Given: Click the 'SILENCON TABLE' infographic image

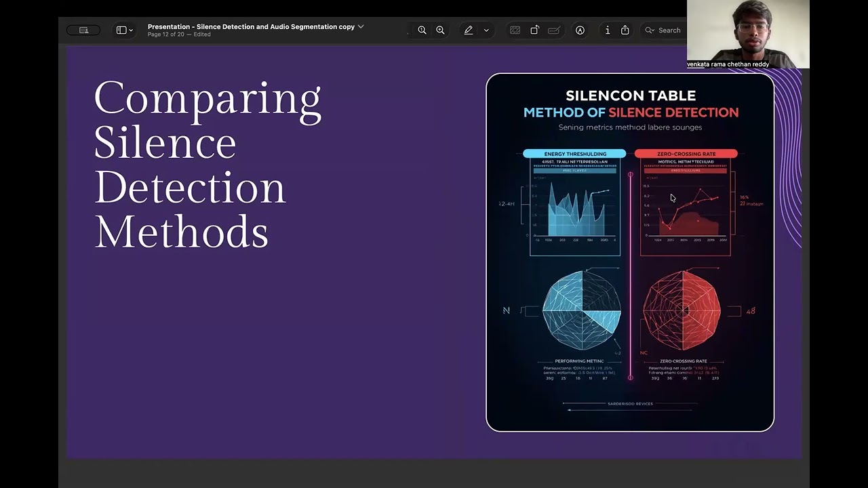Looking at the screenshot, I should [630, 252].
